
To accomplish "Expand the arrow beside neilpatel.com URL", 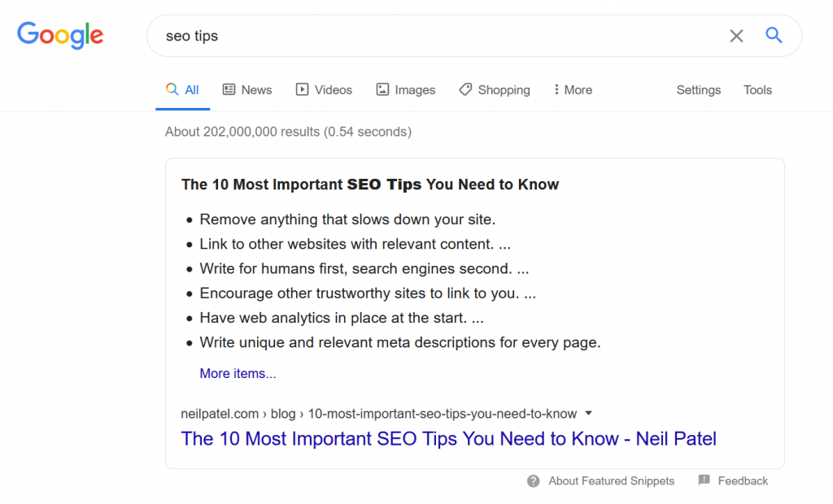I will (x=589, y=413).
